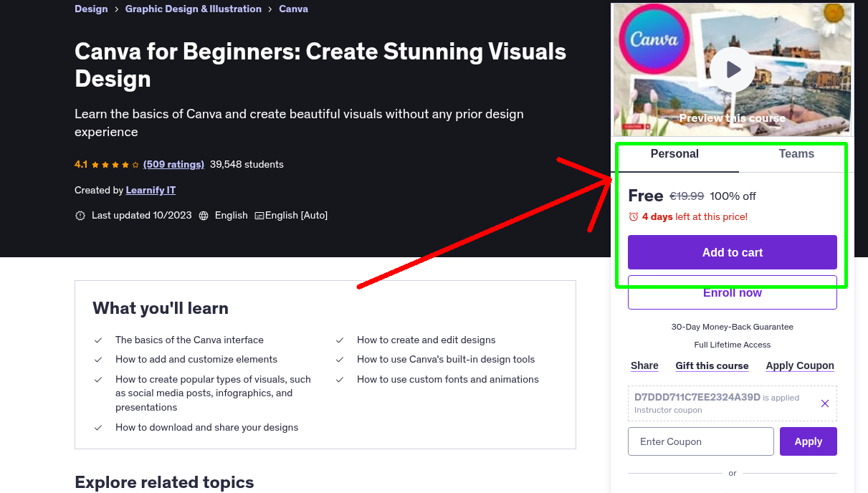
Task: Click Apply Coupon link
Action: [x=800, y=365]
